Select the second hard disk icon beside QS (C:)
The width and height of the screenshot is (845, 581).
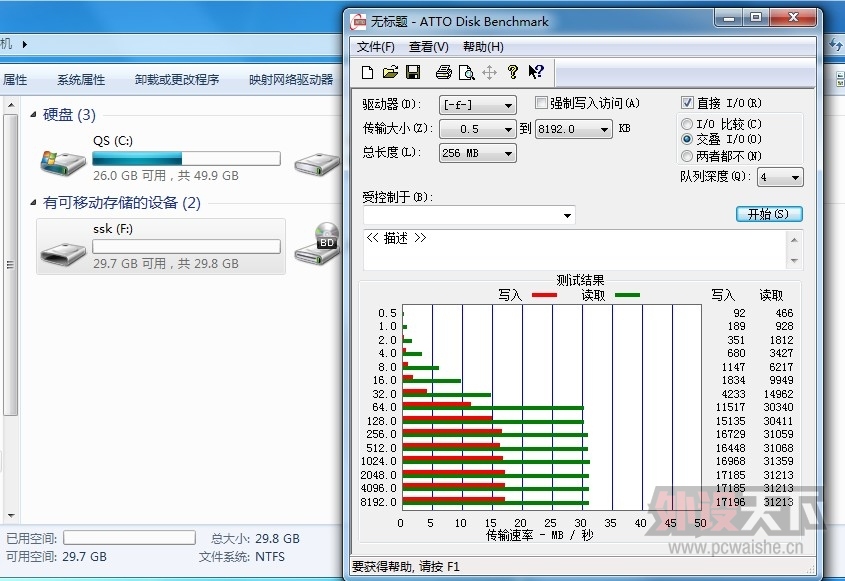pos(318,163)
